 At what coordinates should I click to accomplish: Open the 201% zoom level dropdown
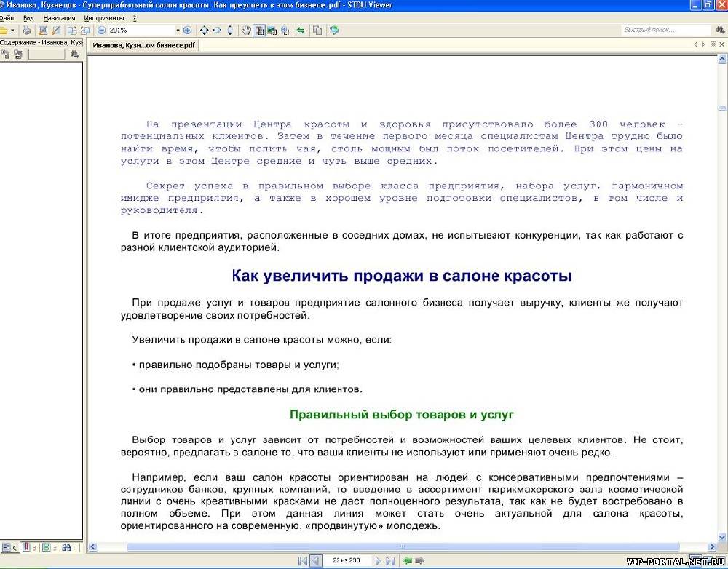(x=178, y=30)
